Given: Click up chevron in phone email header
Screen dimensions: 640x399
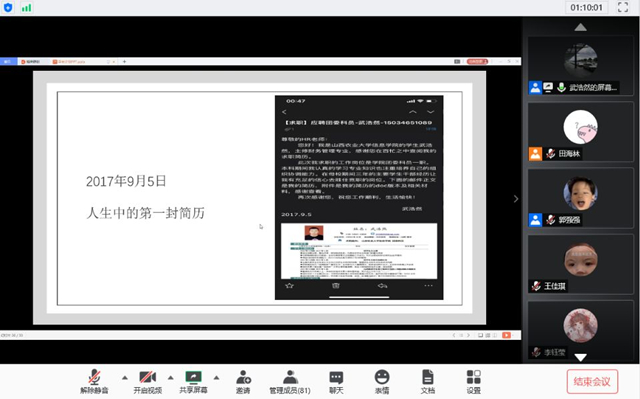Looking at the screenshot, I should tap(413, 112).
